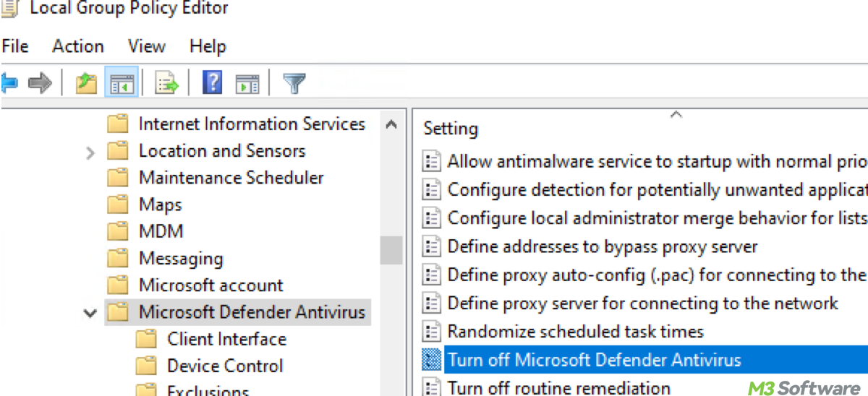The height and width of the screenshot is (396, 868).
Task: Select Maintenance Scheduler in the tree
Action: pos(231,178)
